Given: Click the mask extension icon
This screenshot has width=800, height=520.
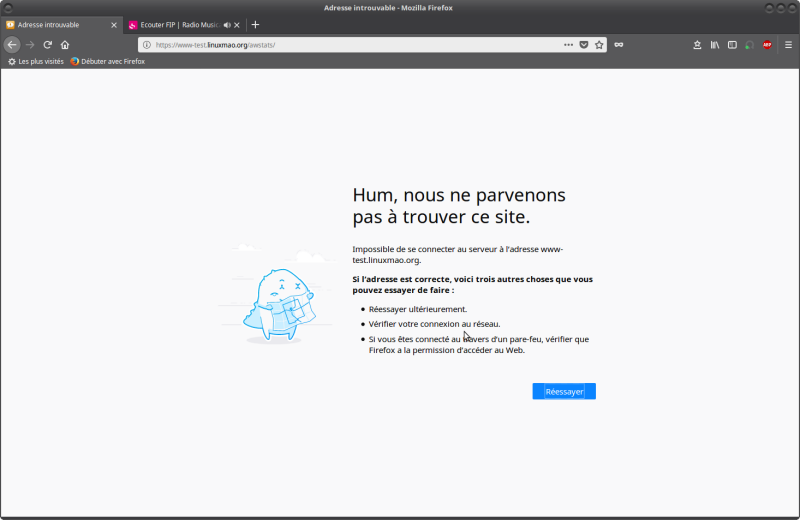Looking at the screenshot, I should [619, 45].
